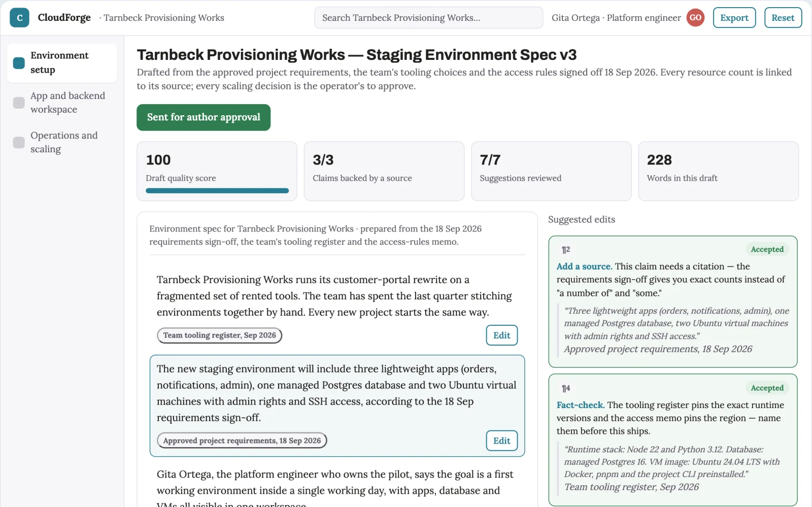Click the 7/7 Suggestions reviewed card
This screenshot has height=507, width=812.
(551, 171)
